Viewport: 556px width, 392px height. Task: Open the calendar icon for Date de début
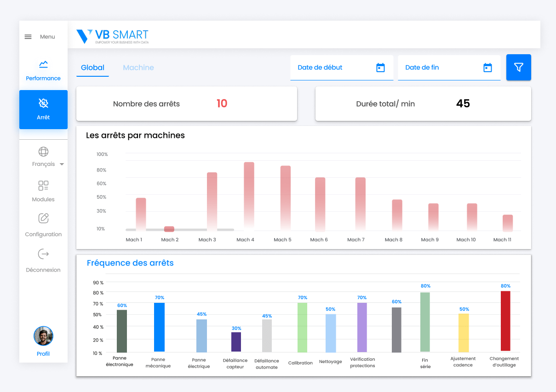click(380, 67)
